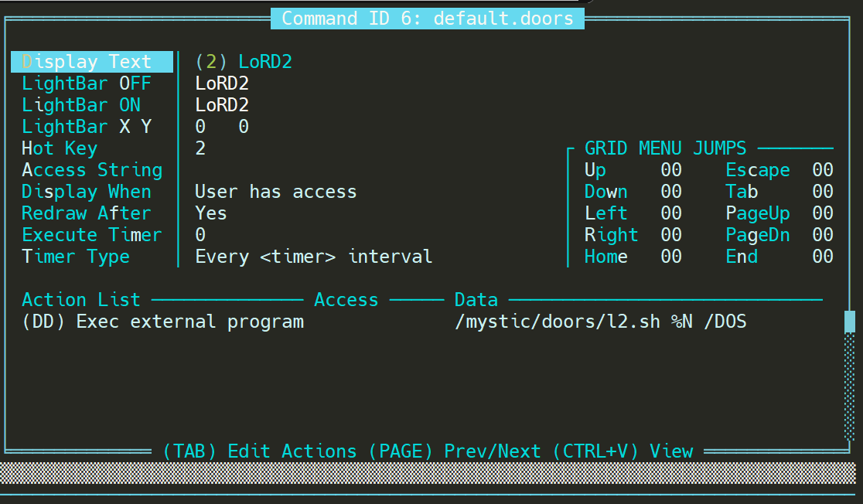Screen dimensions: 863x504
Task: Click the Data path for l2.sh
Action: tap(595, 321)
